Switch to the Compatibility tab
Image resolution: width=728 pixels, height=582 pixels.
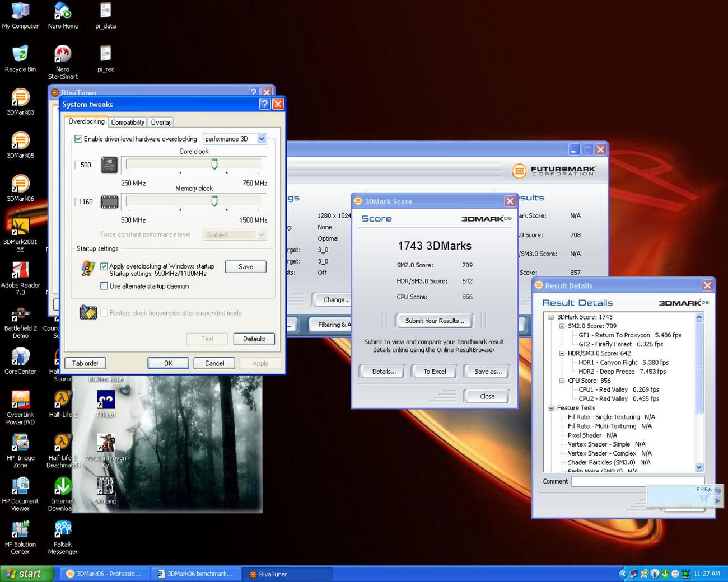pos(128,123)
